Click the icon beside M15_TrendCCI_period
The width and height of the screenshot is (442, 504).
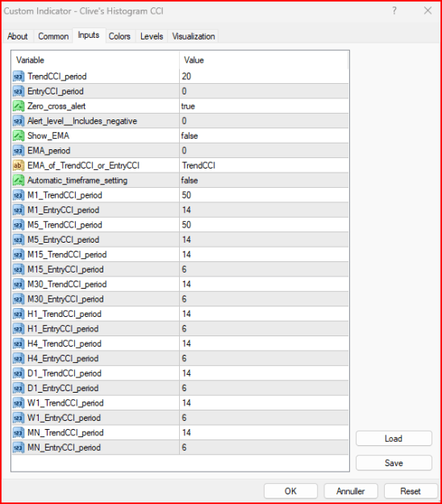pyautogui.click(x=19, y=255)
